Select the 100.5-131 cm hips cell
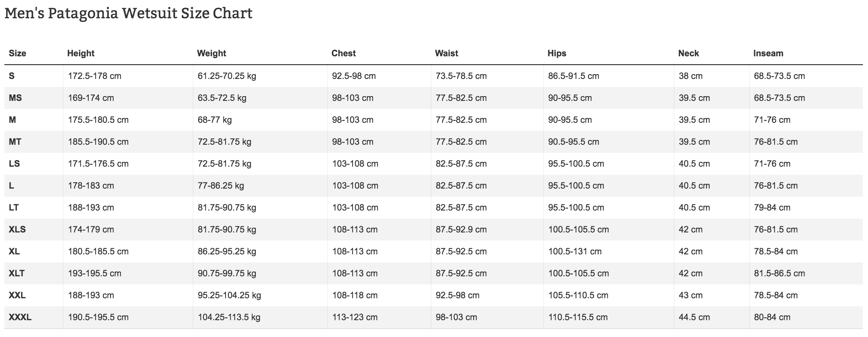 (575, 251)
